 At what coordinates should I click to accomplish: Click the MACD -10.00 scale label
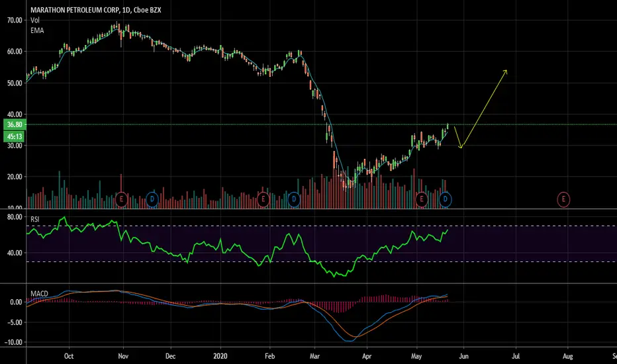(13, 342)
